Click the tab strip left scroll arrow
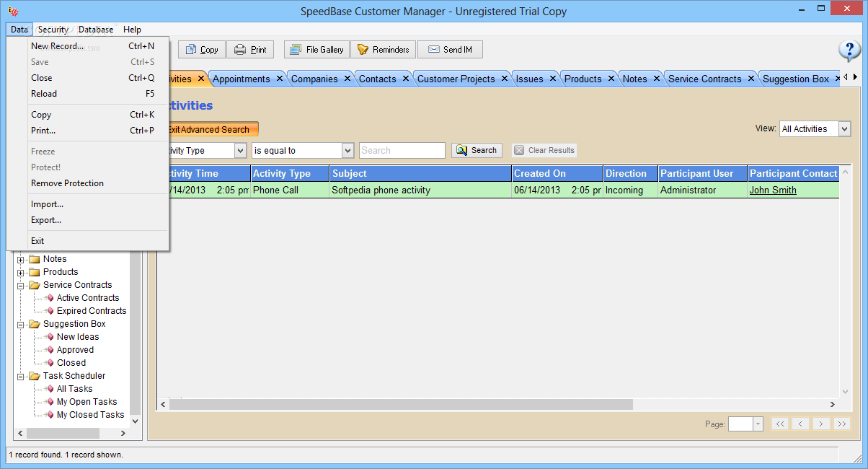The height and width of the screenshot is (469, 868). tap(845, 77)
